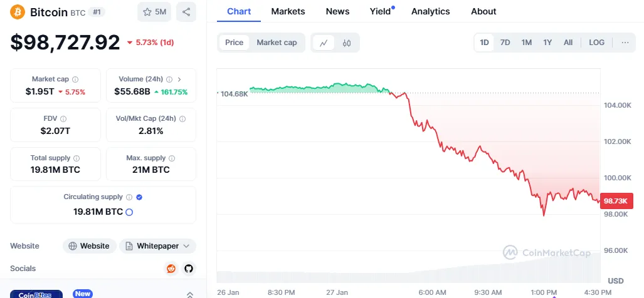Expand Volume (24h) details arrow
The height and width of the screenshot is (298, 644).
tap(180, 80)
